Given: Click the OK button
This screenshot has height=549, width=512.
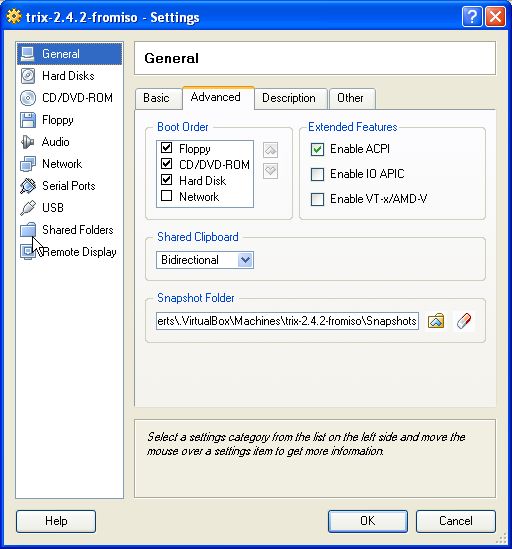Looking at the screenshot, I should click(368, 521).
